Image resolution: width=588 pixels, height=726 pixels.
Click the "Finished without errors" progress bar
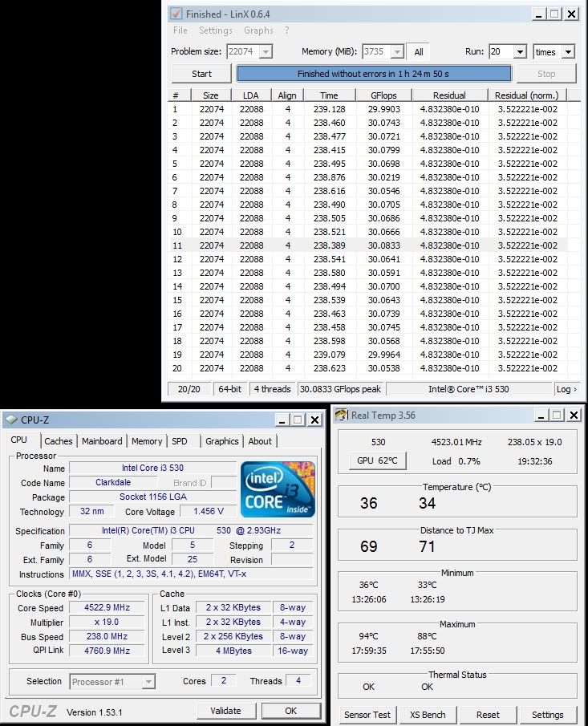click(374, 74)
